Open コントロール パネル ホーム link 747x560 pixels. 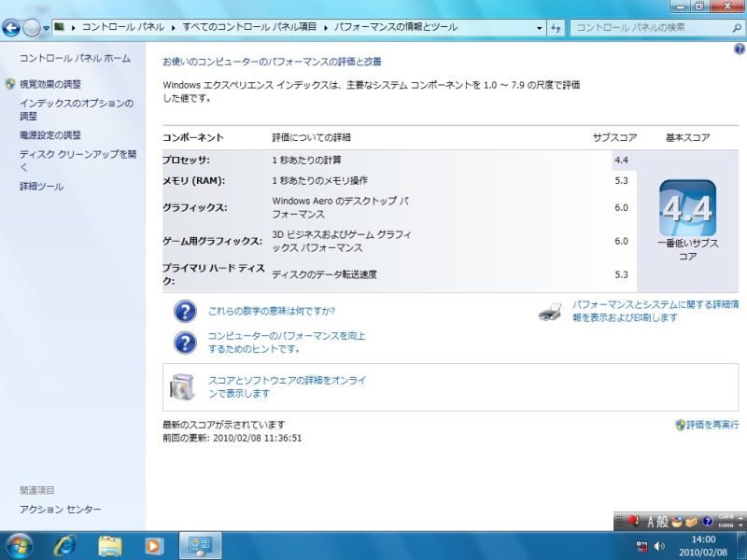[75, 59]
